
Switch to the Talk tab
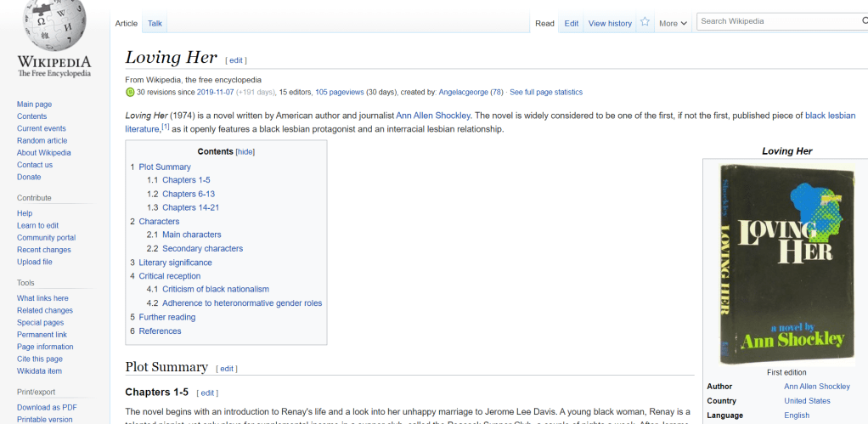[155, 23]
